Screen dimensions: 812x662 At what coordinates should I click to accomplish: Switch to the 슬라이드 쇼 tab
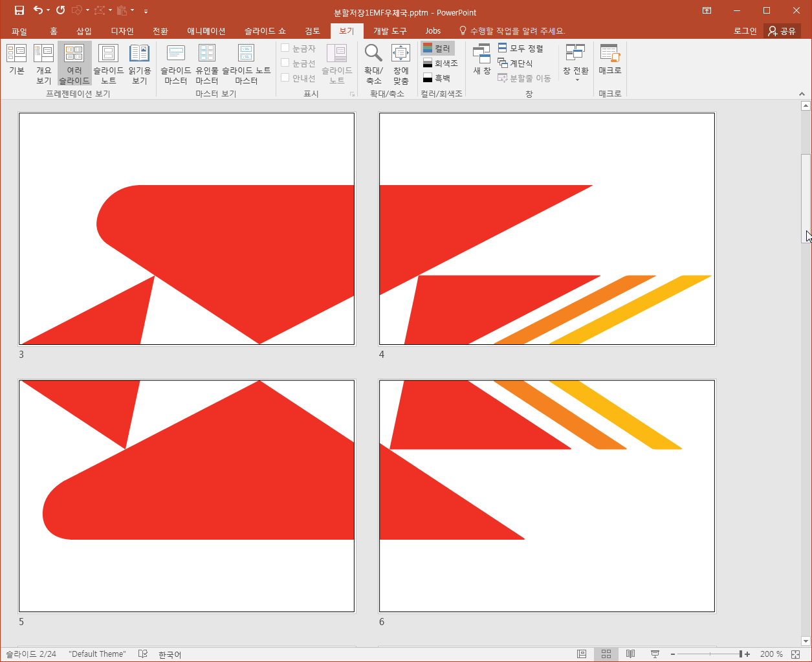[x=265, y=31]
